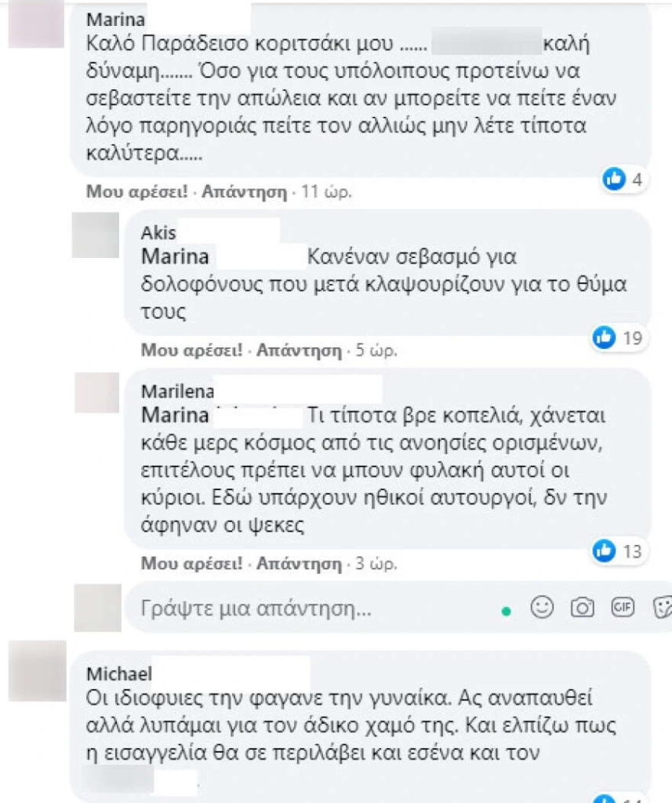Like Akis's reply with Μου αρέσει!
The width and height of the screenshot is (672, 803).
coord(191,351)
